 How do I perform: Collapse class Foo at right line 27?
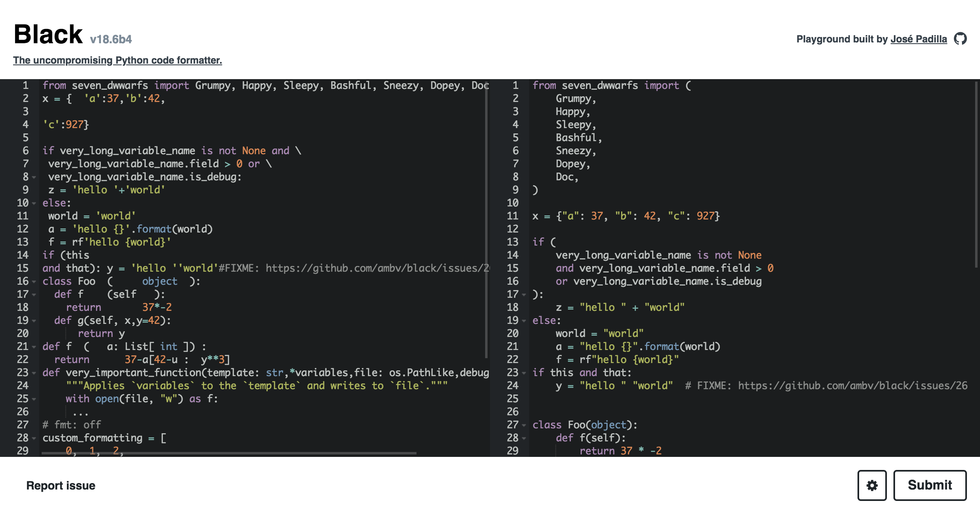tap(524, 425)
